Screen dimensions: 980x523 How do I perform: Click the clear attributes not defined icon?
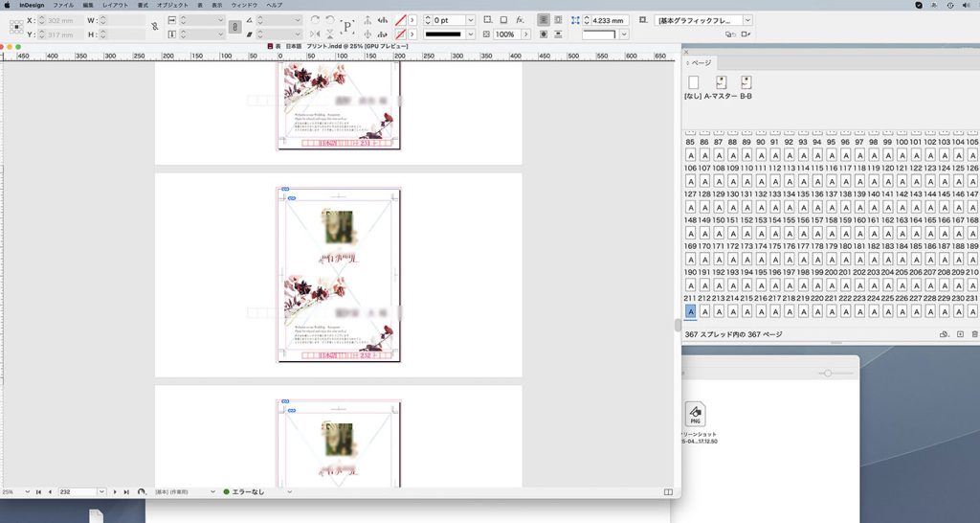pyautogui.click(x=746, y=34)
